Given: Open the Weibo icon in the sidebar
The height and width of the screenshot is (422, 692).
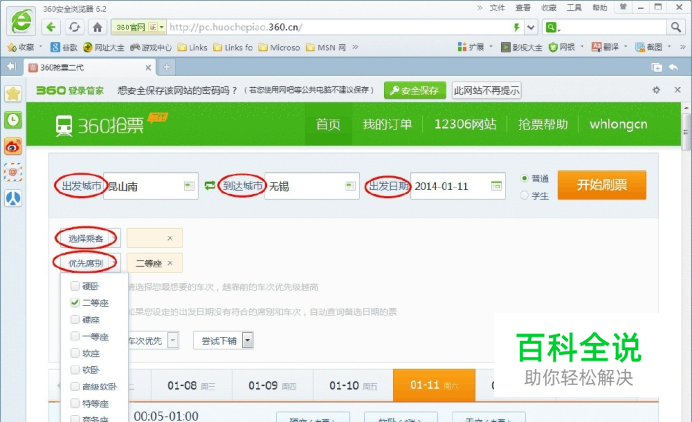Looking at the screenshot, I should (x=13, y=146).
